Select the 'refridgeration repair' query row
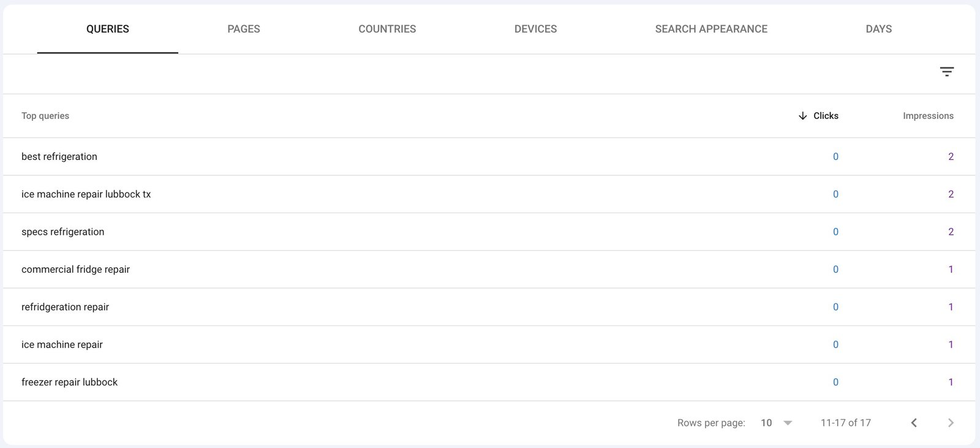The width and height of the screenshot is (980, 448). click(x=65, y=307)
